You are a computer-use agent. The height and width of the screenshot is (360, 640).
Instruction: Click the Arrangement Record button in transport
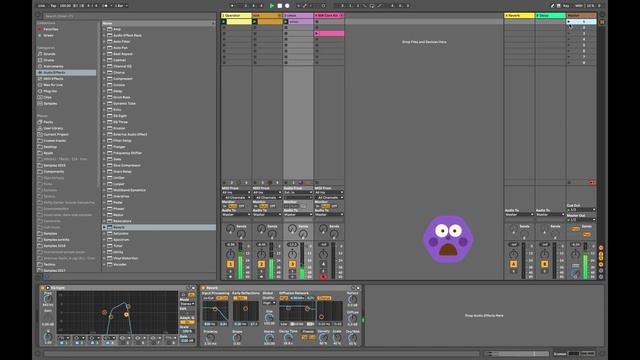pyautogui.click(x=287, y=6)
